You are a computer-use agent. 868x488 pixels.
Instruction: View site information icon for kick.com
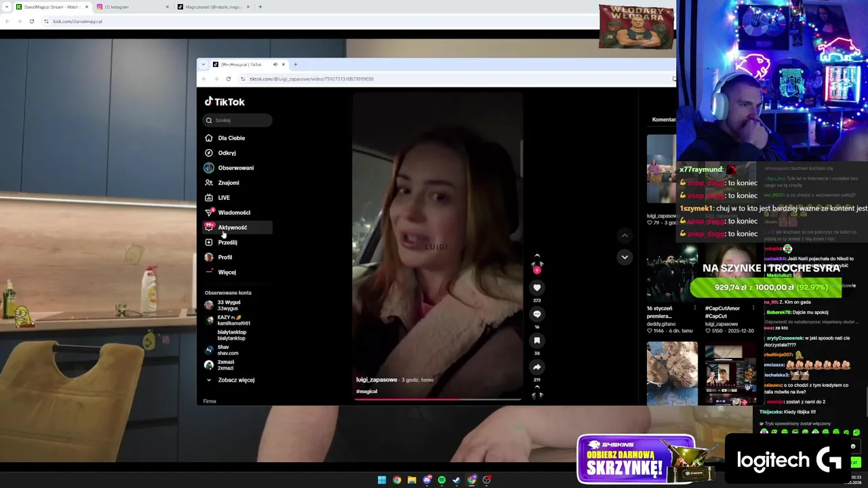pos(46,21)
